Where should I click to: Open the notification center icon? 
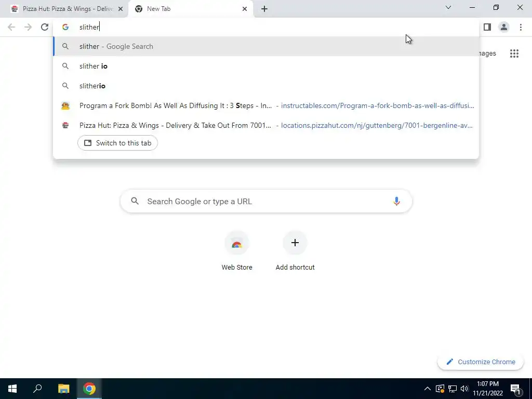click(515, 389)
